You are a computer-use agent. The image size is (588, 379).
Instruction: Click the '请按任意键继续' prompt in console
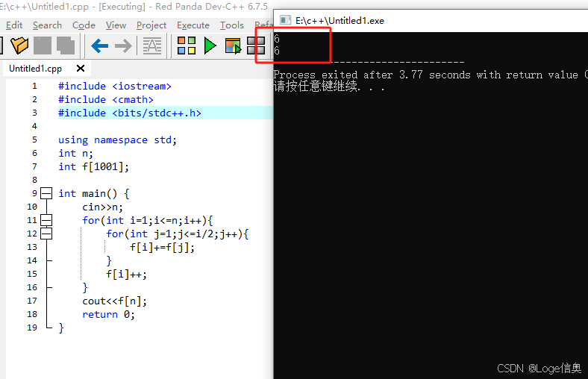tap(316, 87)
